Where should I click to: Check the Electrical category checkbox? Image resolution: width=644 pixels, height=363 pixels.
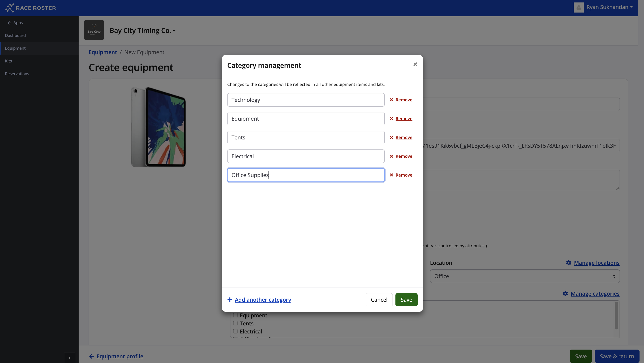[x=235, y=331]
